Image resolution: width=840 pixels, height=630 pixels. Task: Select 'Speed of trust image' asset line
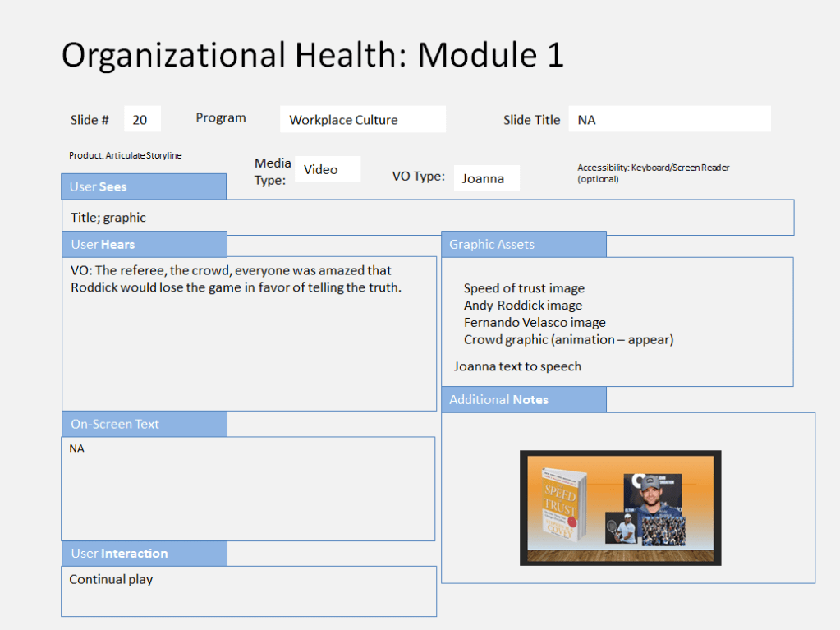pos(524,288)
